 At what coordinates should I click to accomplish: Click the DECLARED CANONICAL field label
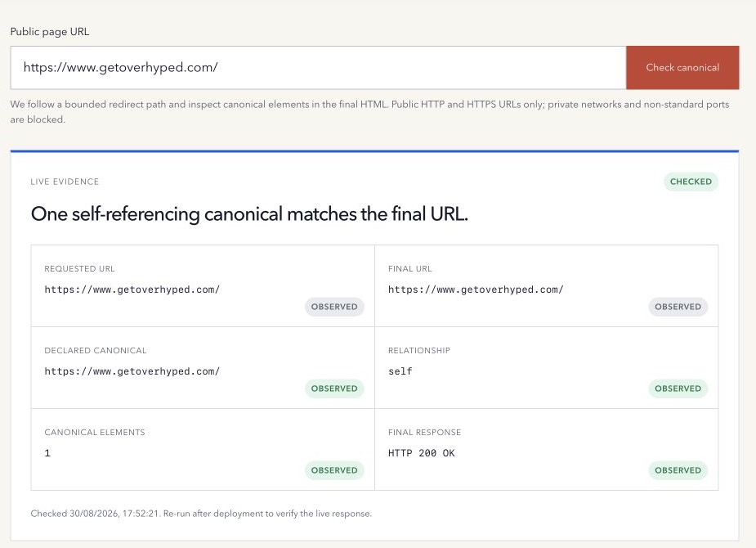(96, 351)
